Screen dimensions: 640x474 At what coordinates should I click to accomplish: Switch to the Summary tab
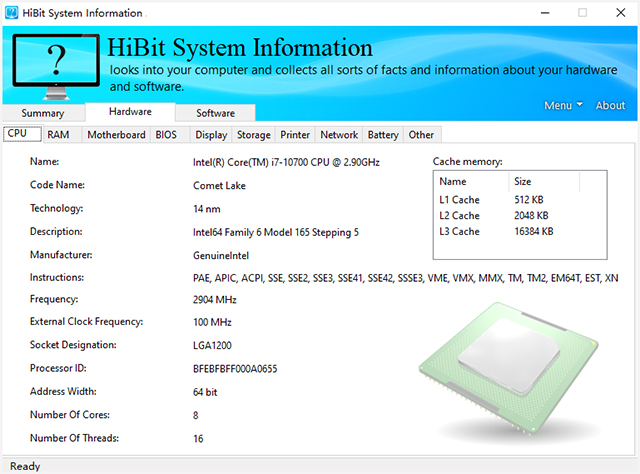click(43, 113)
